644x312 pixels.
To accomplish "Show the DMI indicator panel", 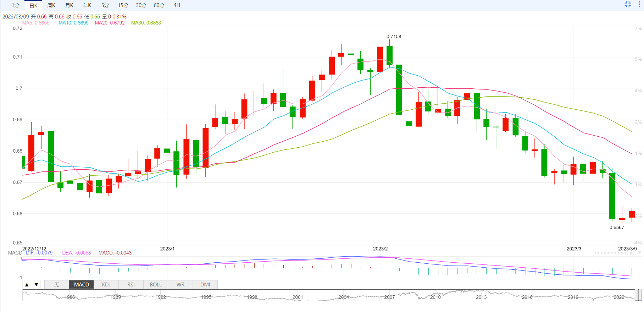I will tap(205, 285).
